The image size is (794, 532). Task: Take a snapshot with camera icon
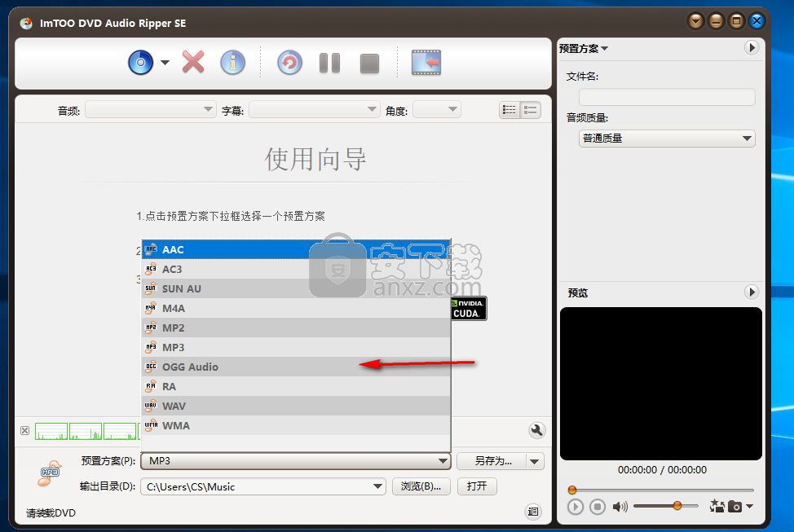tap(734, 506)
